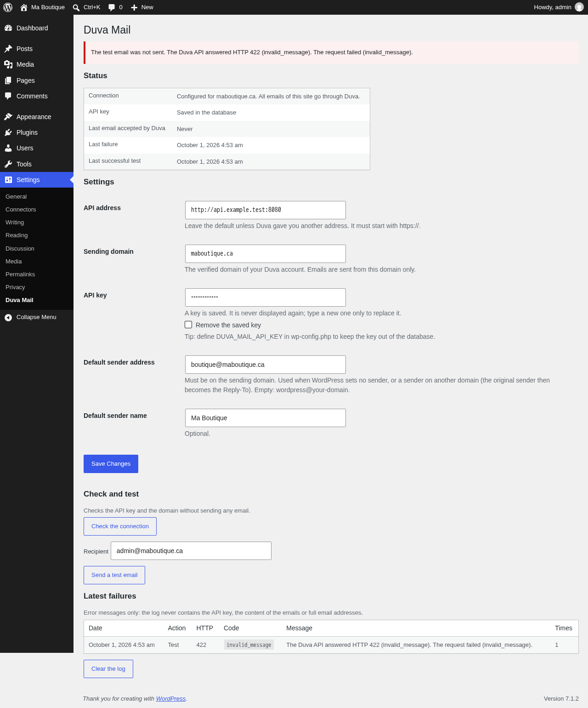
Task: Tick the Remove the saved key checkbox
Action: pos(188,325)
